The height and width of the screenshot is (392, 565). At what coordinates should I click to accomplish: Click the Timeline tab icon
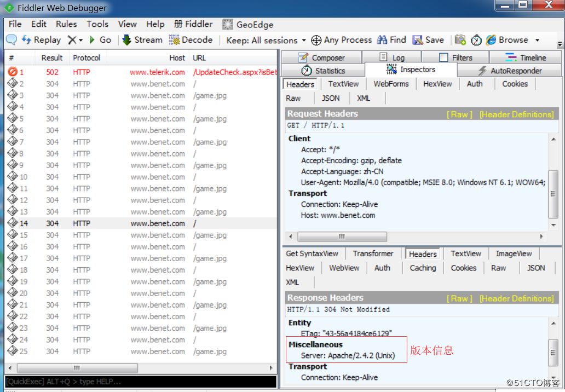[x=511, y=57]
